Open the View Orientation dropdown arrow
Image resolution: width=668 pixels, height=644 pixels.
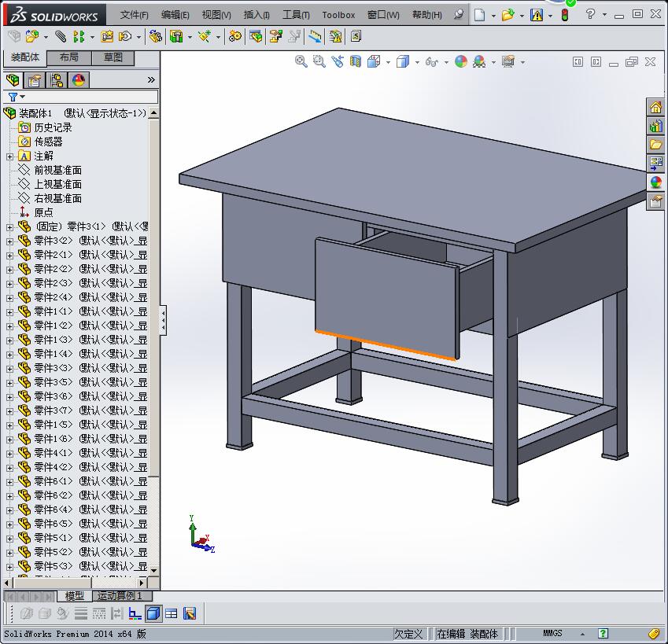388,62
